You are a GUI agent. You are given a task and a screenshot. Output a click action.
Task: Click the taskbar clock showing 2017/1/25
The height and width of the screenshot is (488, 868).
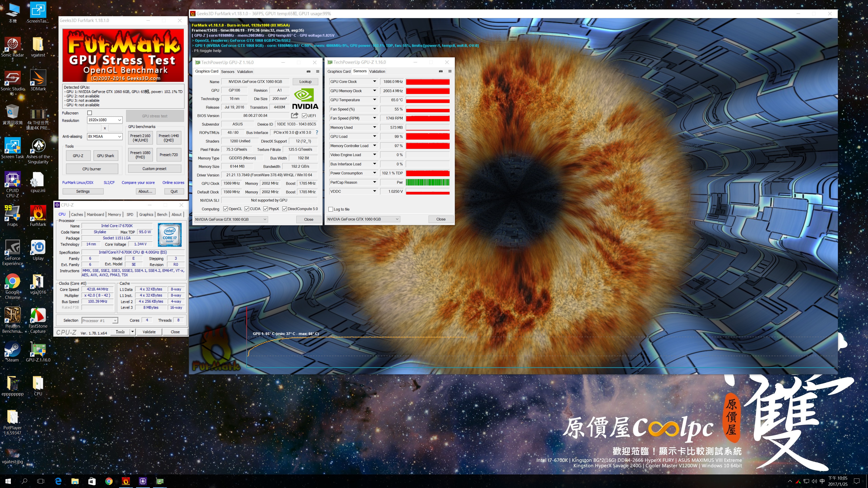pyautogui.click(x=838, y=481)
